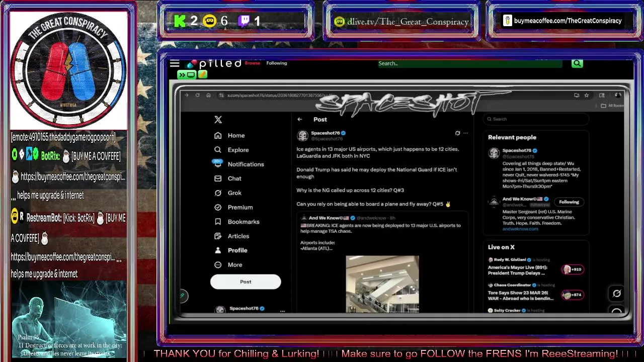The height and width of the screenshot is (362, 644).
Task: Open the Spaceshot76 account switcher menu
Action: (282, 311)
